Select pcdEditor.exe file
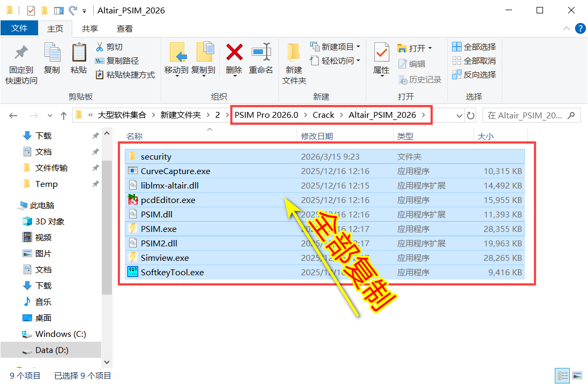The width and height of the screenshot is (588, 384). coord(325,200)
